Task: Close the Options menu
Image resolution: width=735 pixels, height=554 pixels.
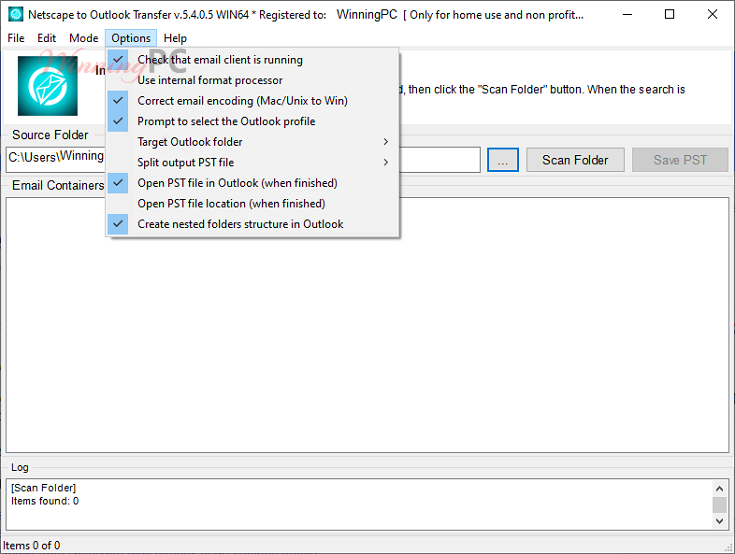Action: tap(131, 38)
